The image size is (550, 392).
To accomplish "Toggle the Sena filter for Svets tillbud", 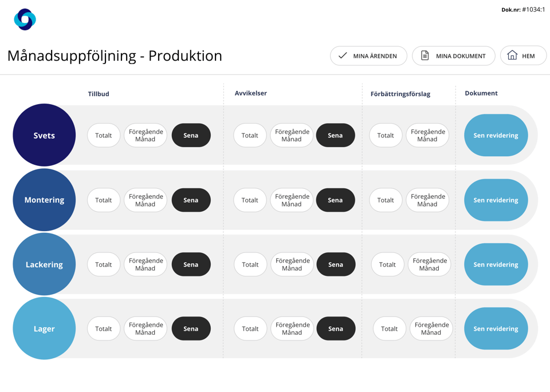I will coord(191,135).
